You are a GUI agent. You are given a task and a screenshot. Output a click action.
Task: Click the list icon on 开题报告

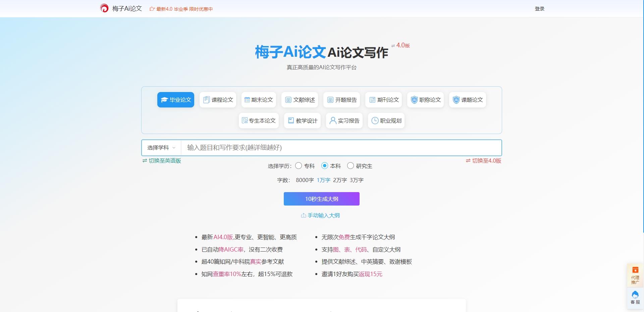[330, 100]
